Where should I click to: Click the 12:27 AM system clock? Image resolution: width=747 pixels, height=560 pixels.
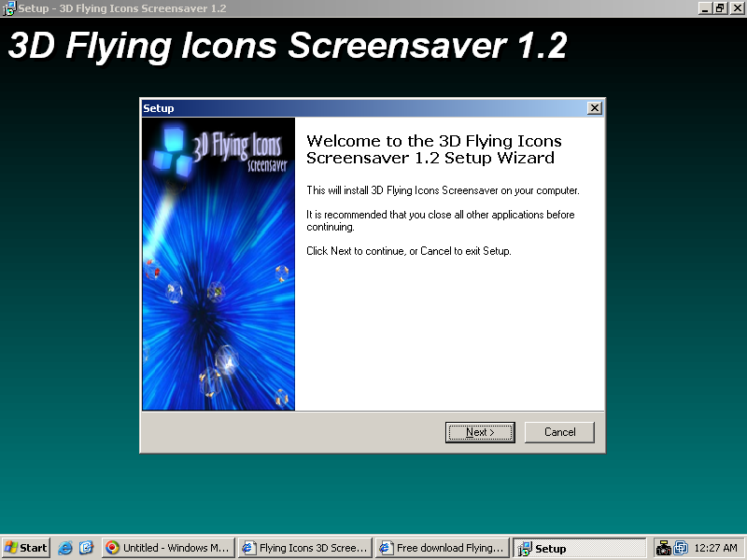[715, 548]
